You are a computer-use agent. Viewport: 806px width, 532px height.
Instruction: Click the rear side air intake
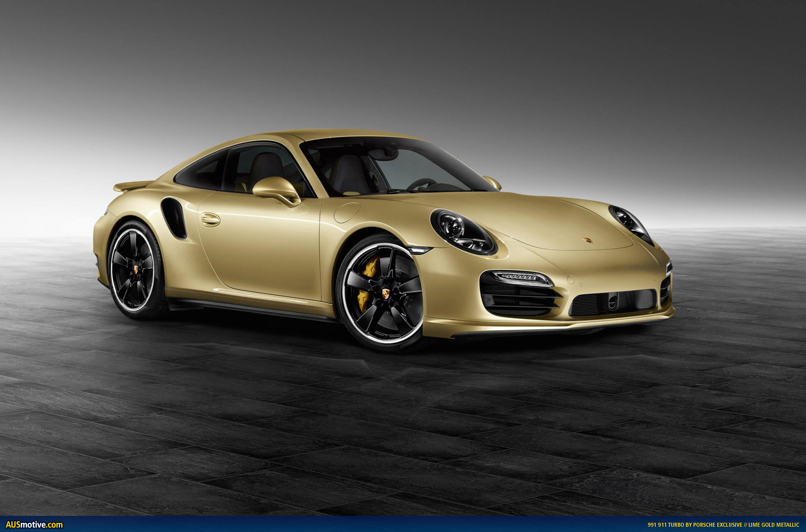174,218
